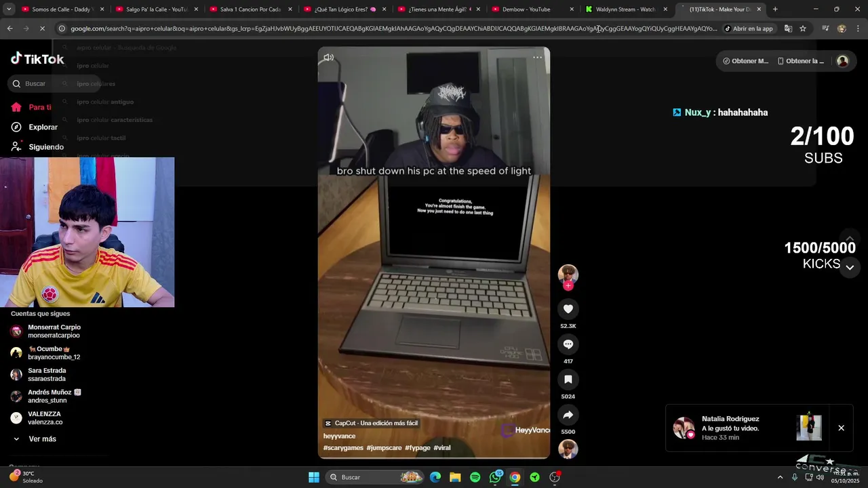Viewport: 868px width, 488px height.
Task: Open the liked video thumbnail in notification
Action: tap(809, 428)
